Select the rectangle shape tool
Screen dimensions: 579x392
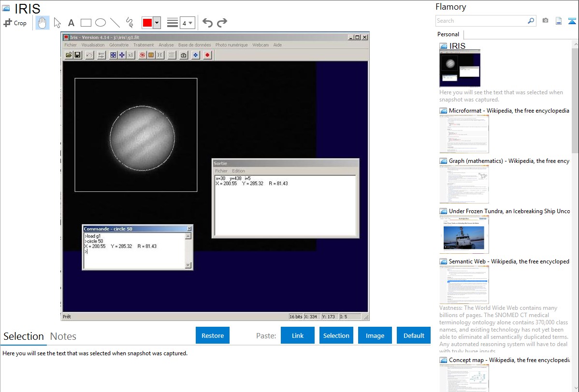click(86, 23)
